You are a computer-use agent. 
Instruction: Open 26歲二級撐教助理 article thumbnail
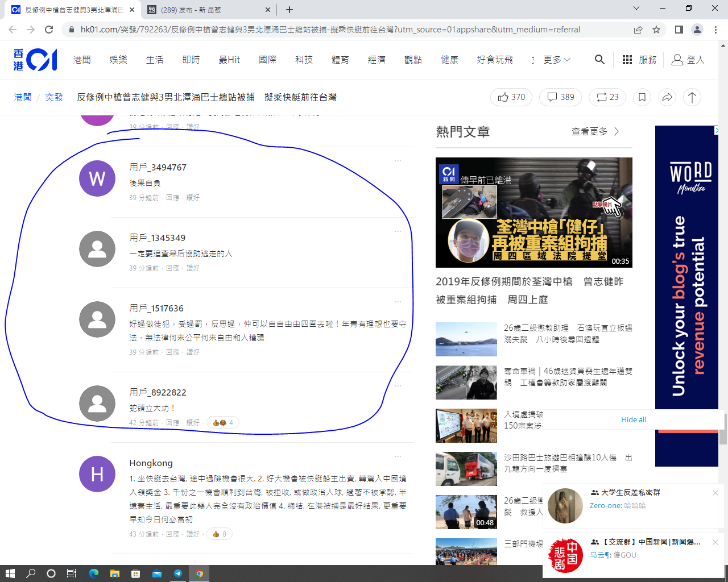tap(466, 339)
